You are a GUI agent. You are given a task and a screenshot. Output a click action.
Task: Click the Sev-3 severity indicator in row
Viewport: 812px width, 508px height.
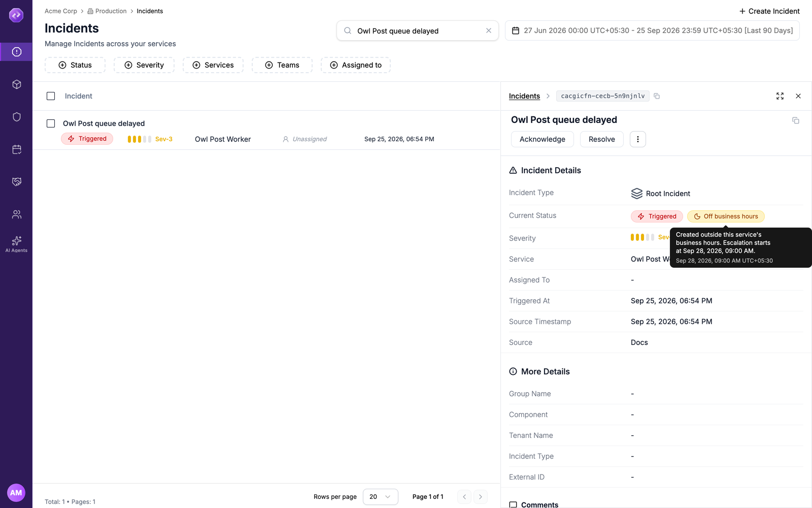tap(150, 139)
